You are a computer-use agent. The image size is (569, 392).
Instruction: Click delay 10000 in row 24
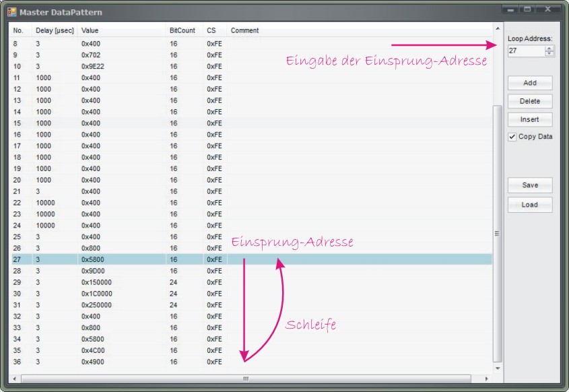coord(45,226)
